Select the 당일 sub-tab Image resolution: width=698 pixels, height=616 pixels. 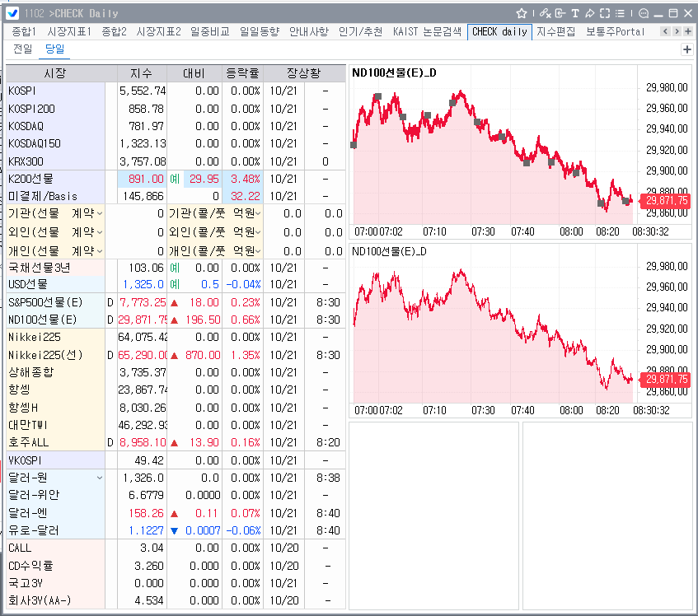[54, 49]
